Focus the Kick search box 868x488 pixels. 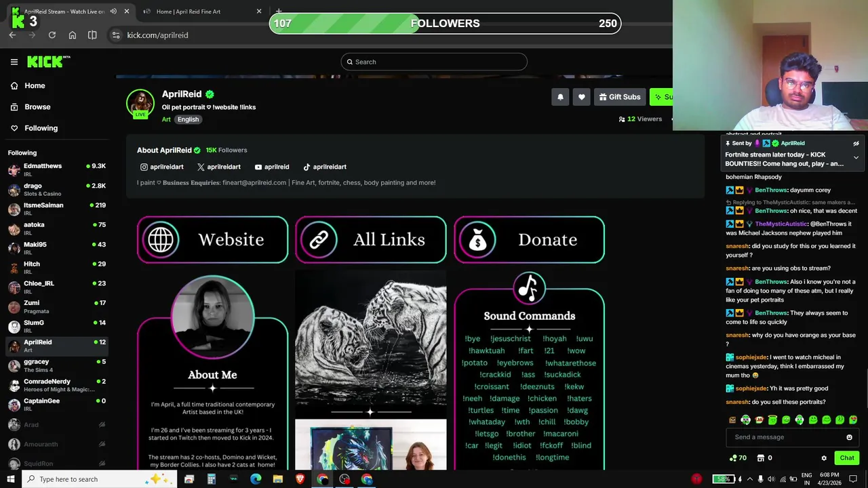[x=434, y=62]
